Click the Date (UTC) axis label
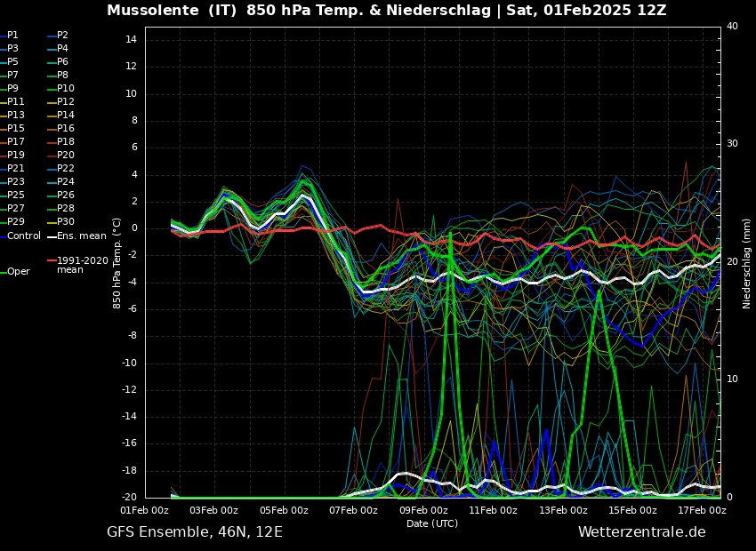 point(432,523)
